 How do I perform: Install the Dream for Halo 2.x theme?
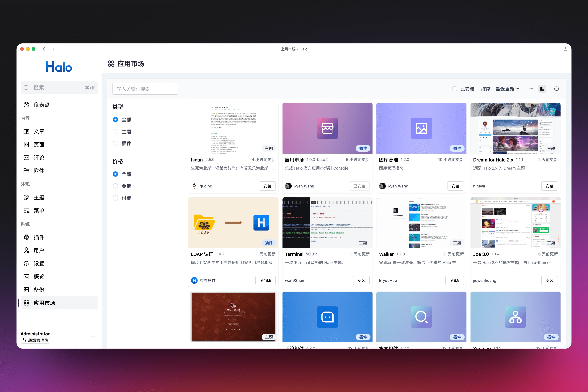click(550, 186)
